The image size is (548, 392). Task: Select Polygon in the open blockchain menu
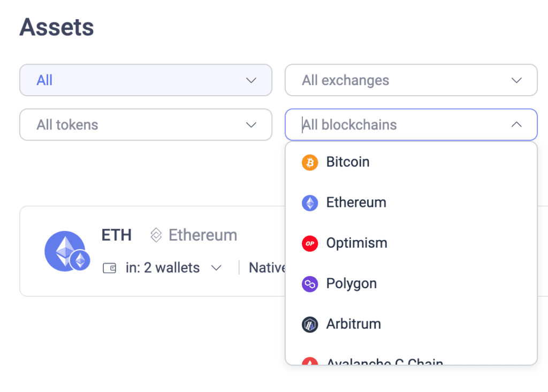(x=351, y=283)
